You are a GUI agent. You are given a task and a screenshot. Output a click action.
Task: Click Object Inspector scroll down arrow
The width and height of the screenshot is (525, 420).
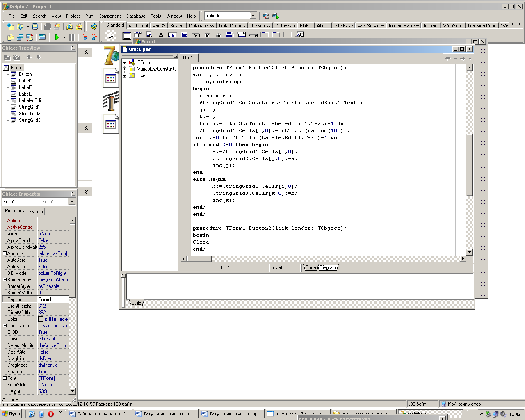click(73, 391)
